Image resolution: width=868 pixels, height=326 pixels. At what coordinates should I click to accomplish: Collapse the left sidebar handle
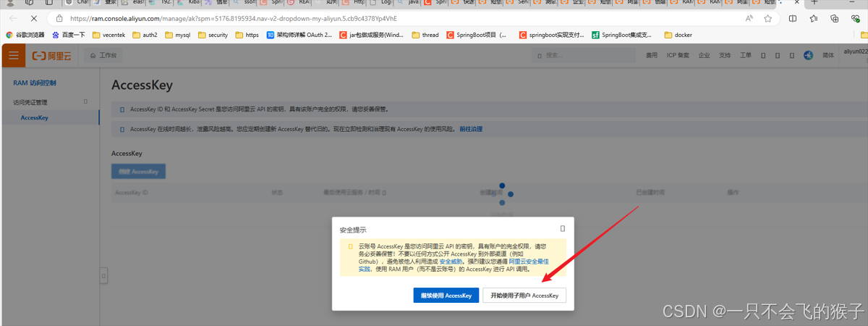(103, 275)
